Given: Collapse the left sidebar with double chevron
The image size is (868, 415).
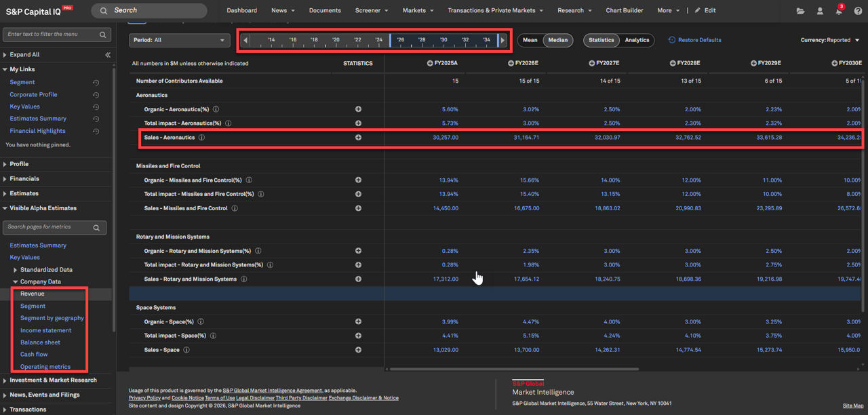Looking at the screenshot, I should [x=108, y=55].
